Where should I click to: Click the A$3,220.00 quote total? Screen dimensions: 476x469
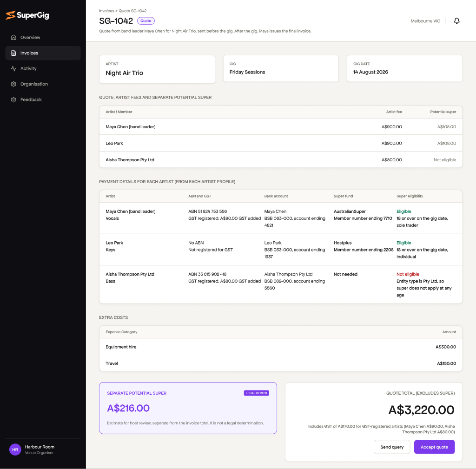pos(421,410)
